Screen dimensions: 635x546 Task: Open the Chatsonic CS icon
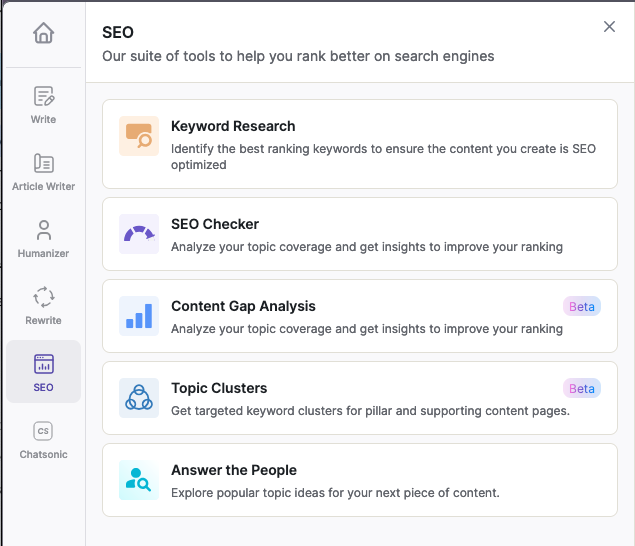(43, 431)
